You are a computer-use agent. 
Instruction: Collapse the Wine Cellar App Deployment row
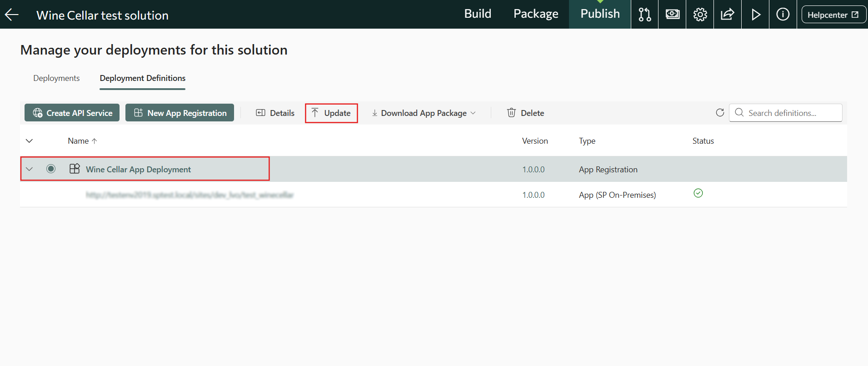[30, 169]
